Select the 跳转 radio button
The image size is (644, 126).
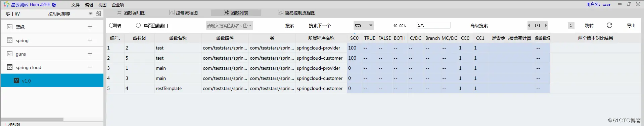111,25
